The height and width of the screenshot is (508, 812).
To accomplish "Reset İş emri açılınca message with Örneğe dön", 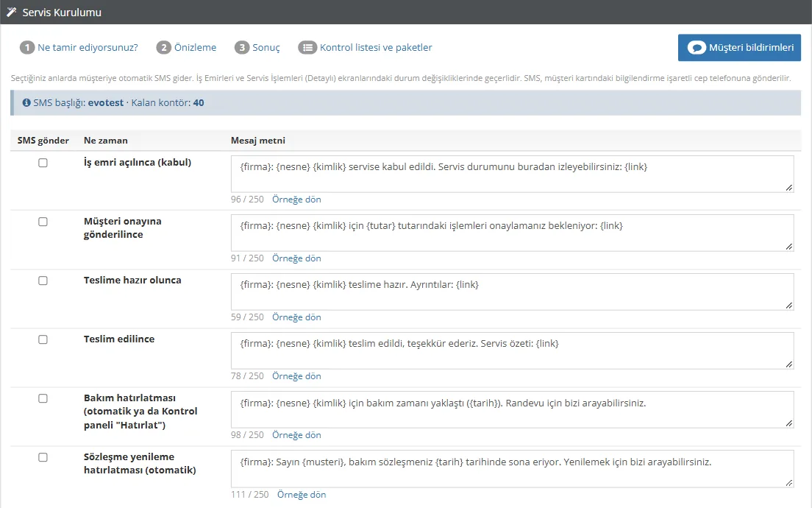I will [x=296, y=200].
